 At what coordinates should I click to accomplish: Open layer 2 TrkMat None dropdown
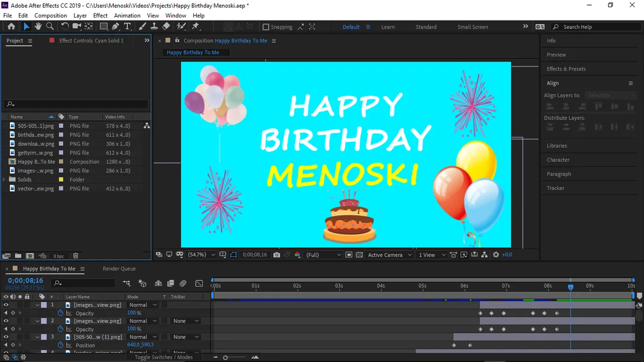[185, 321]
